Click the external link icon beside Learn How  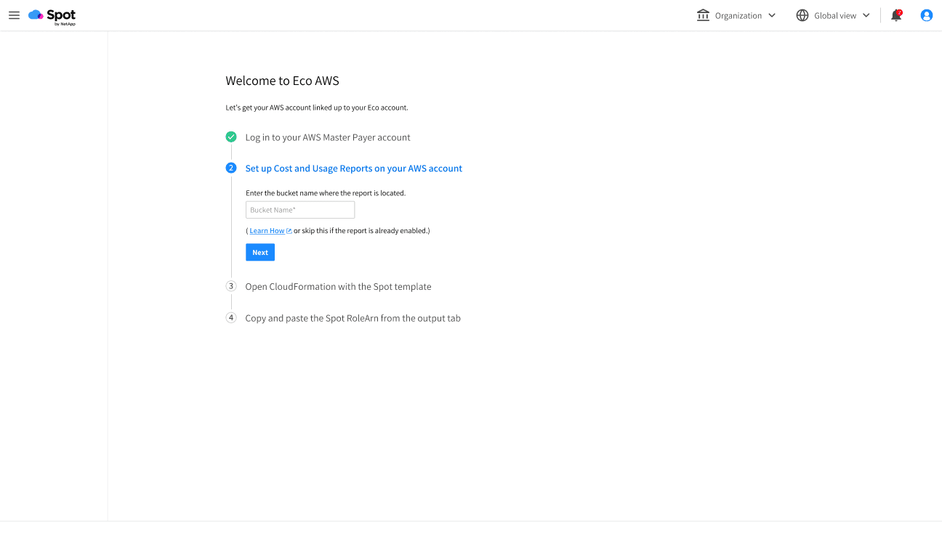(287, 230)
